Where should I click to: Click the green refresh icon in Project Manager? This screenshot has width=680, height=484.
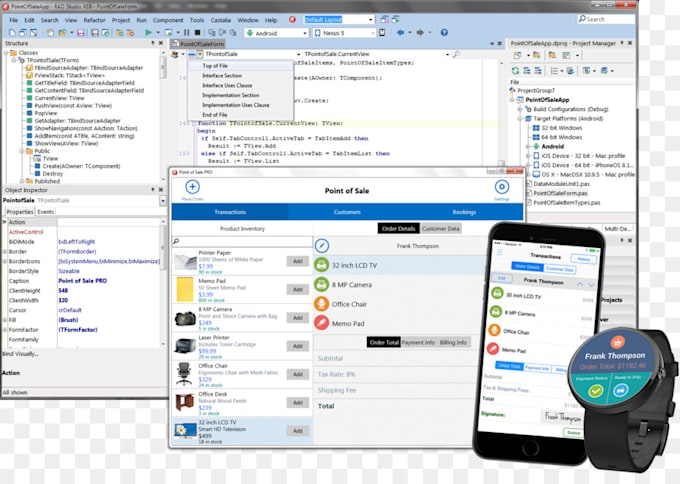[x=515, y=71]
